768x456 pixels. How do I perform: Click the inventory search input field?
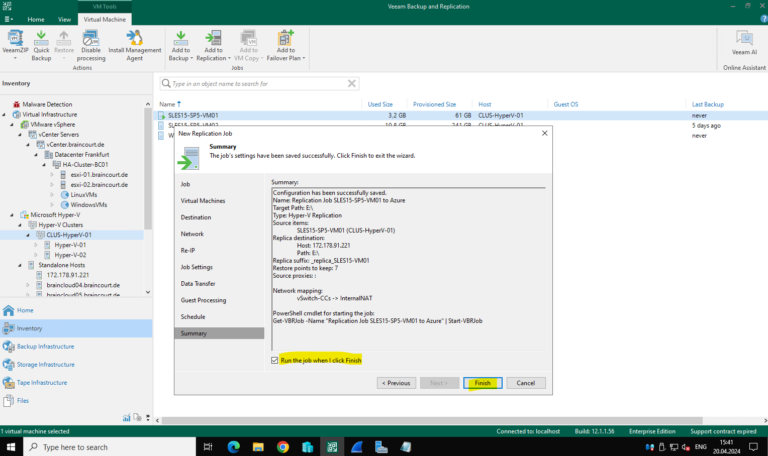[x=259, y=84]
